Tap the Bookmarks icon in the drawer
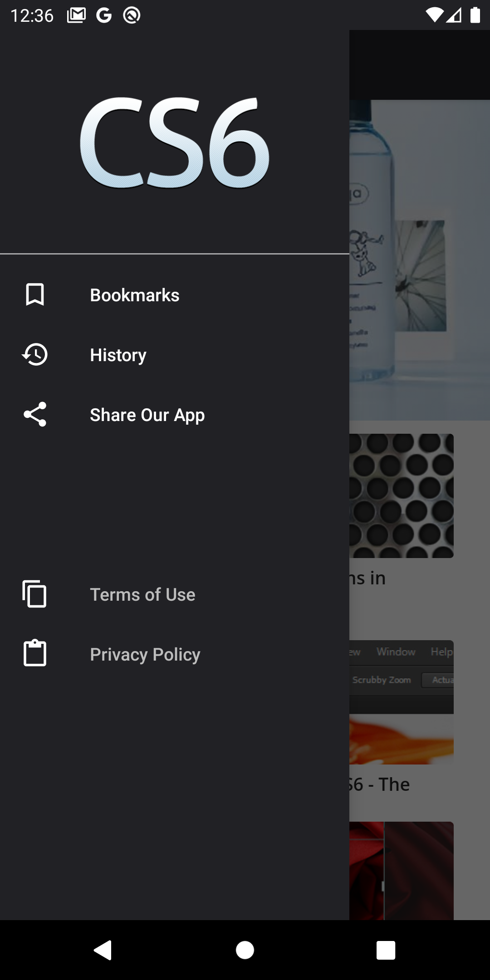 (x=35, y=295)
